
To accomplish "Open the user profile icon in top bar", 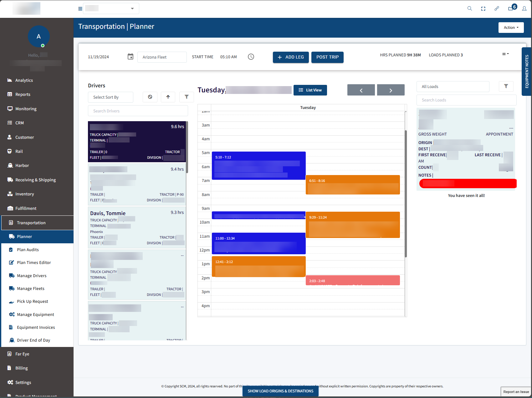I will [524, 8].
